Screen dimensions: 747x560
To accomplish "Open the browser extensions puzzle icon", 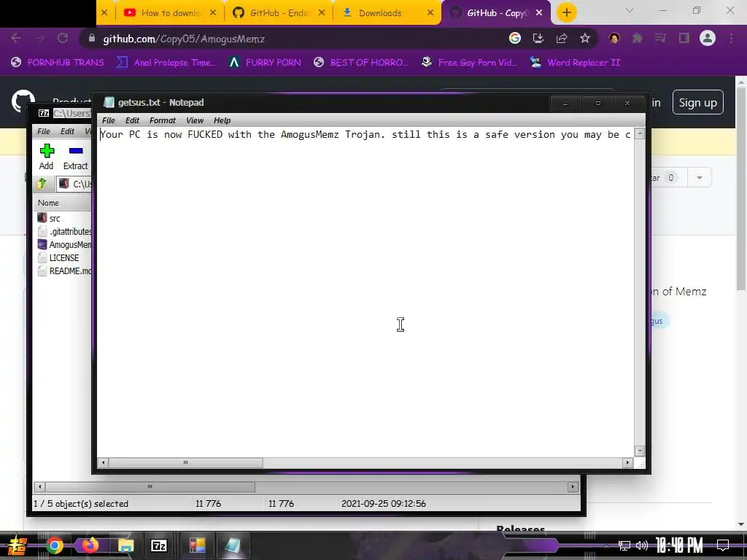I will coord(638,39).
